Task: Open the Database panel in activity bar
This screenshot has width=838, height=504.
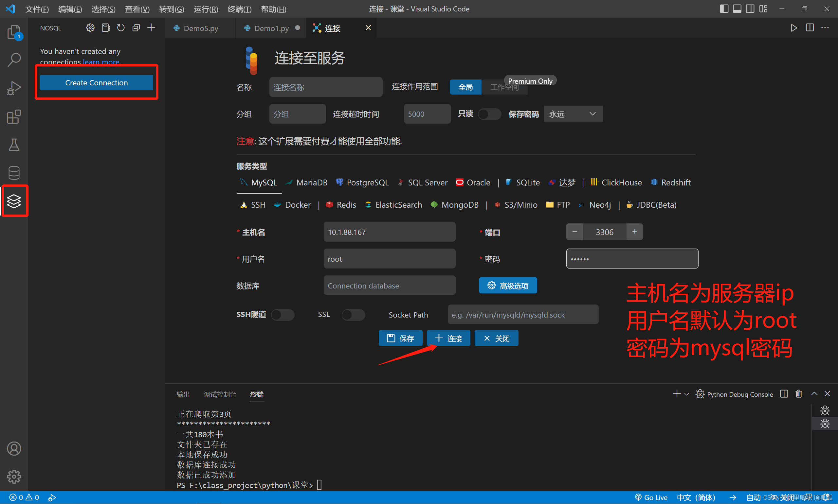Action: tap(14, 173)
